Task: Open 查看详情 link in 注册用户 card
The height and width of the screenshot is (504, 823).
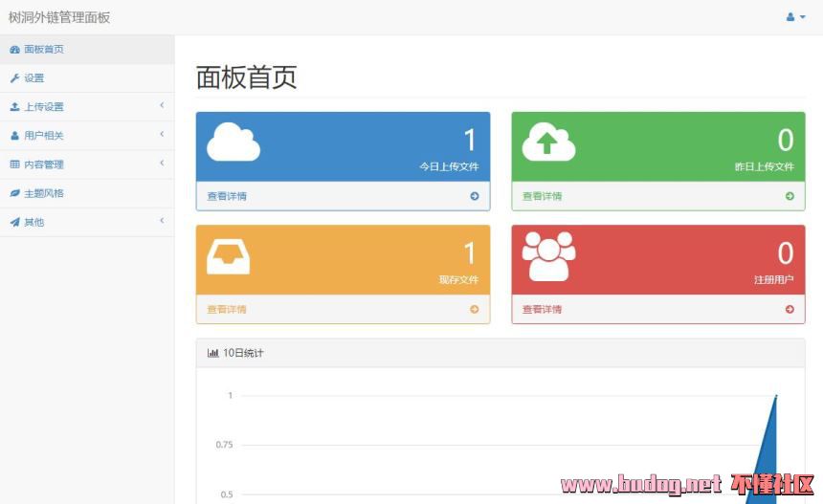Action: pos(543,310)
